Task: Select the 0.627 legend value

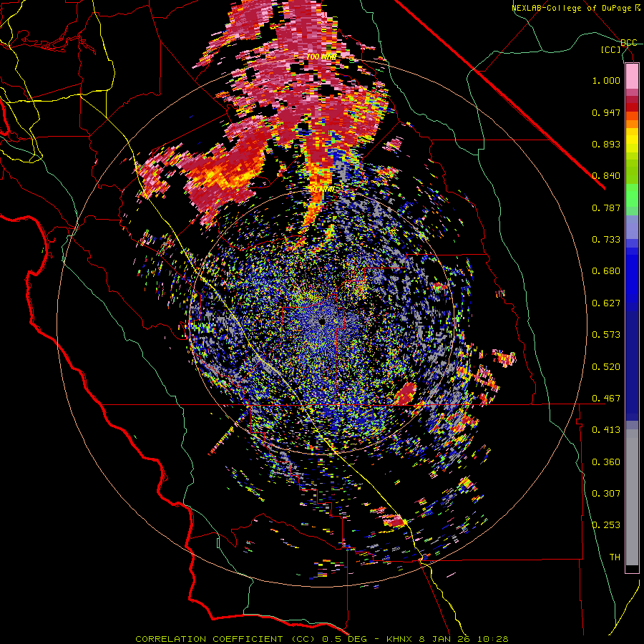Action: click(x=606, y=303)
